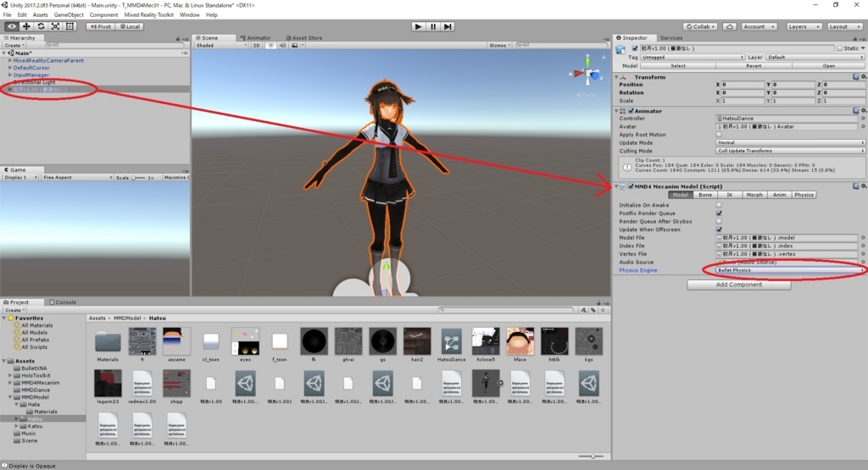Switch to the Asset Store tab
This screenshot has height=470, width=868.
[304, 37]
